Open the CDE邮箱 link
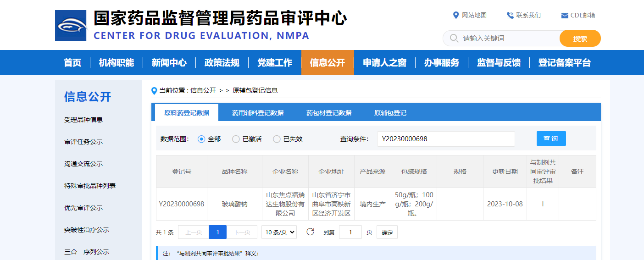This screenshot has width=644, height=260. (x=583, y=15)
